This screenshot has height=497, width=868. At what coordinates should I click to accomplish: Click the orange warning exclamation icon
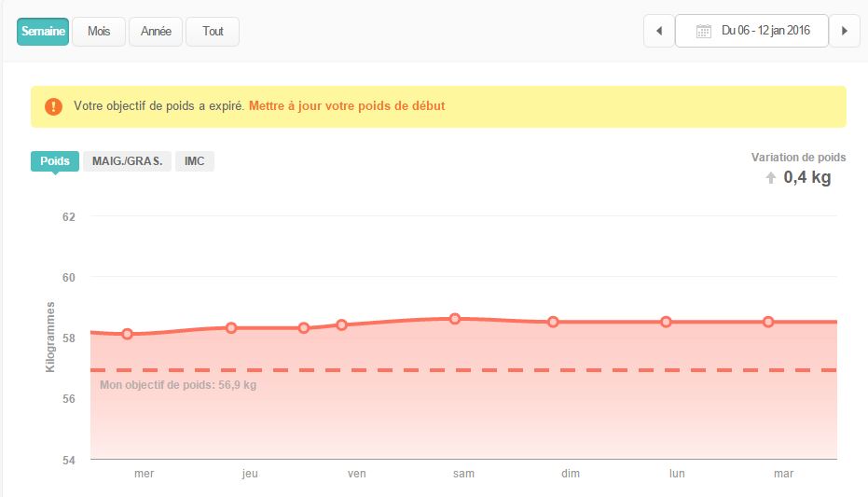pyautogui.click(x=53, y=106)
